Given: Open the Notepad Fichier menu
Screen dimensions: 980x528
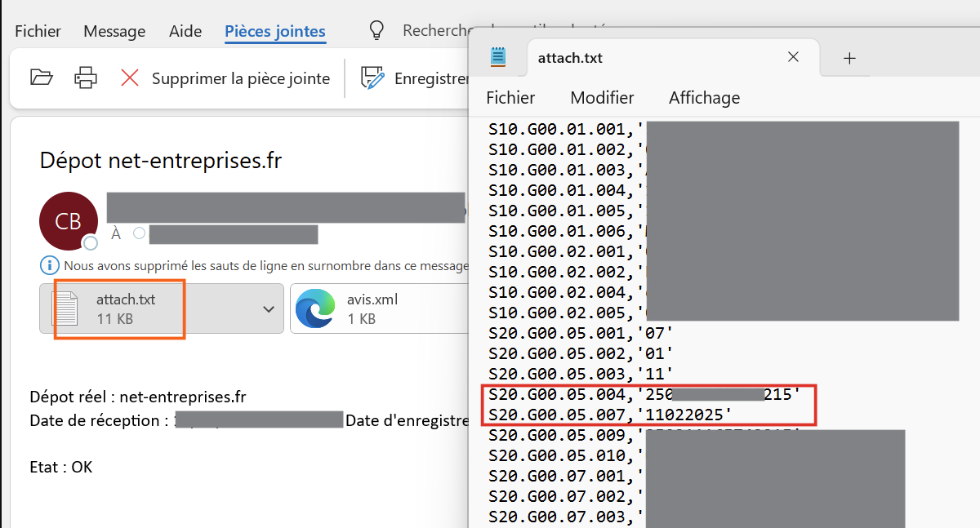Looking at the screenshot, I should point(510,98).
